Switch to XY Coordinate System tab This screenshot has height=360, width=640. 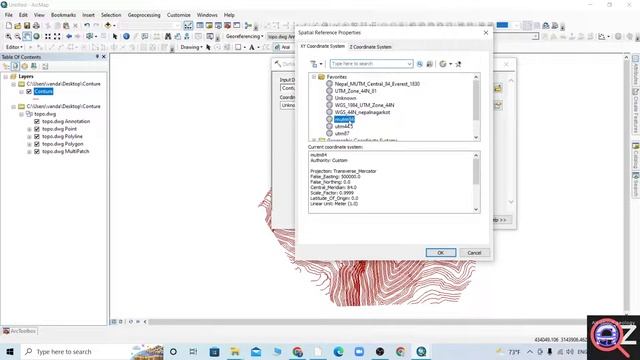pyautogui.click(x=322, y=47)
